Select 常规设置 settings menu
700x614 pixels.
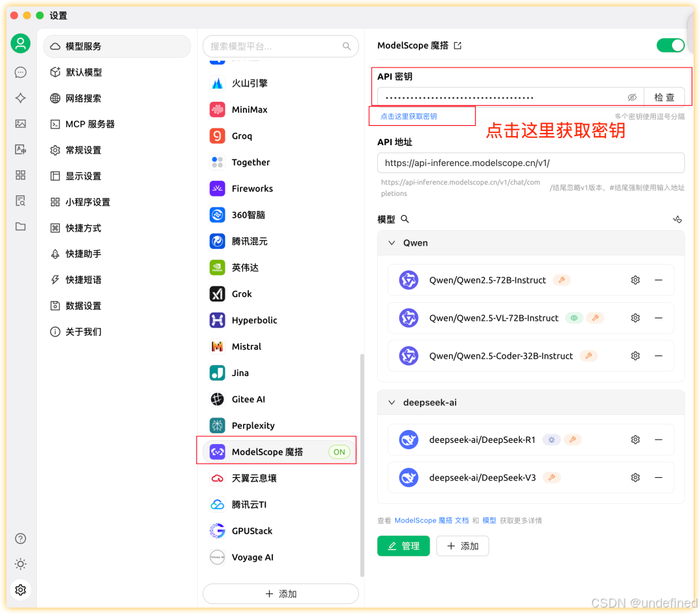[x=117, y=150]
